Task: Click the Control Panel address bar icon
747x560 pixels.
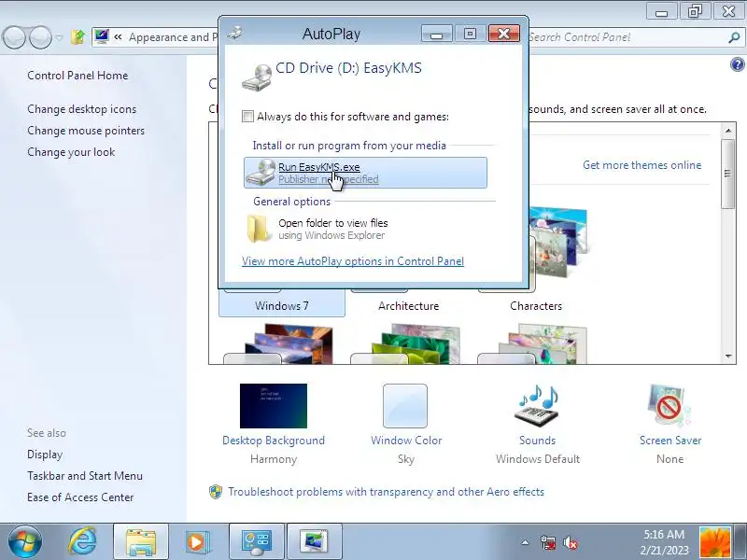Action: (101, 36)
